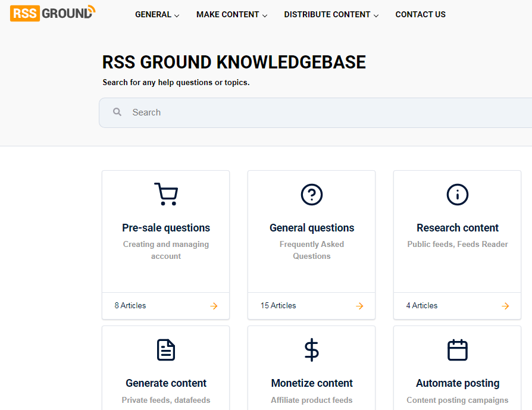Open the MAKE CONTENT menu
Image resolution: width=532 pixels, height=410 pixels.
(x=228, y=15)
